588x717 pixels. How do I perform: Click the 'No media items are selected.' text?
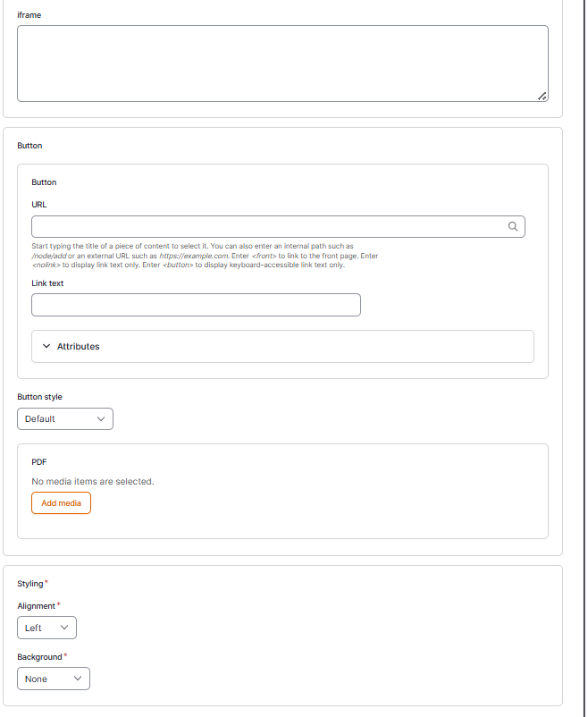[93, 482]
